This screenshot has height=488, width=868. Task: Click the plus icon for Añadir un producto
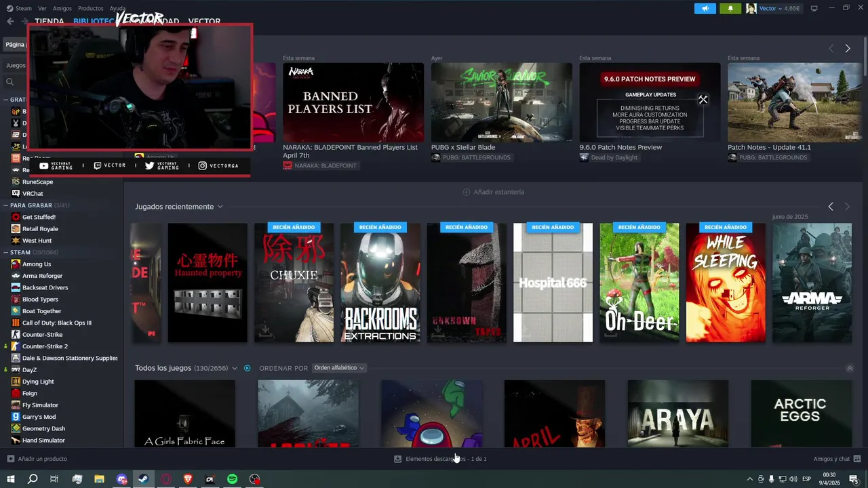pyautogui.click(x=10, y=459)
